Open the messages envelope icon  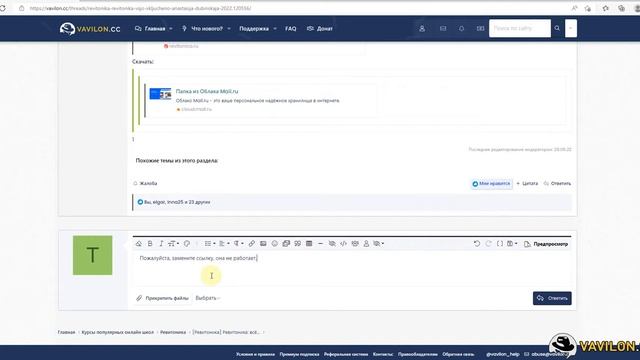443,29
